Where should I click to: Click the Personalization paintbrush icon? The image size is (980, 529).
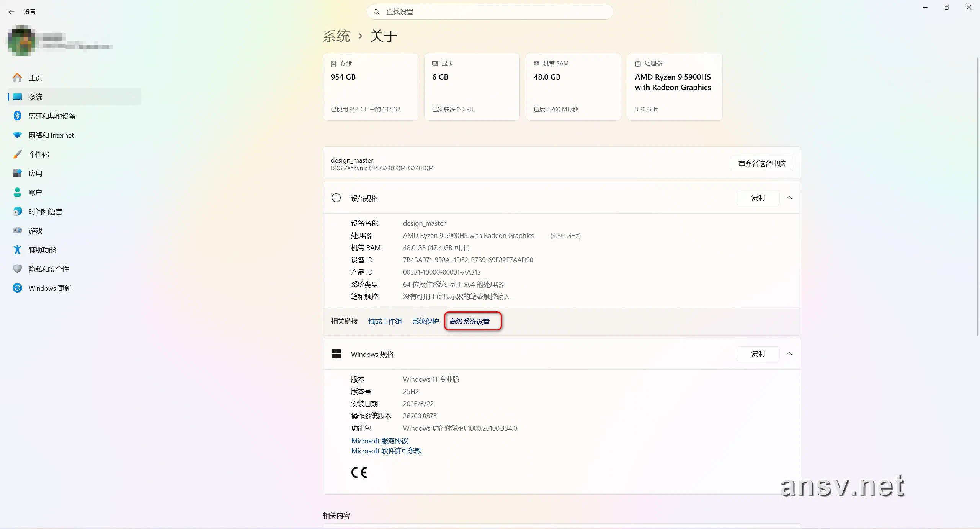17,154
